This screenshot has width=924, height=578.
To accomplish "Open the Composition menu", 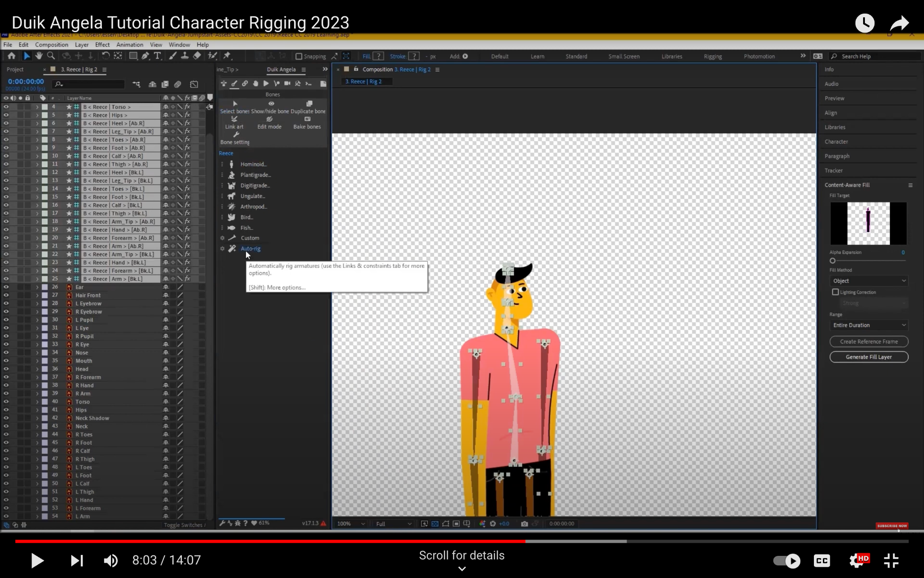I will pos(51,45).
